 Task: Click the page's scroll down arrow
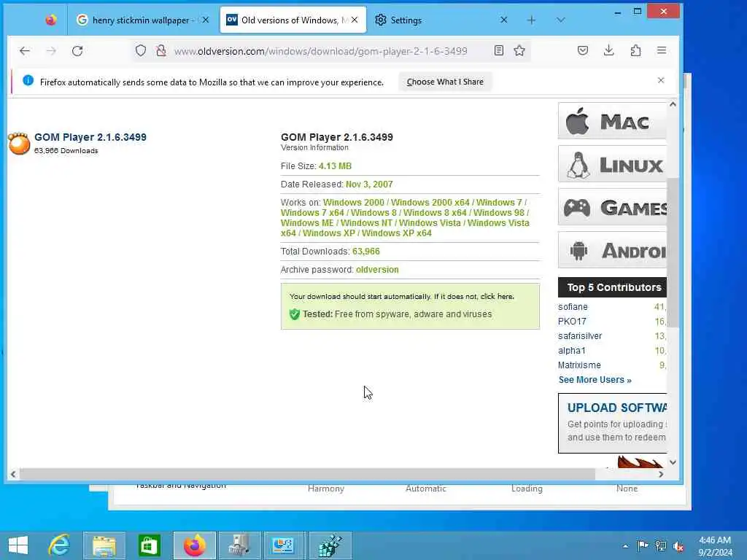click(673, 462)
